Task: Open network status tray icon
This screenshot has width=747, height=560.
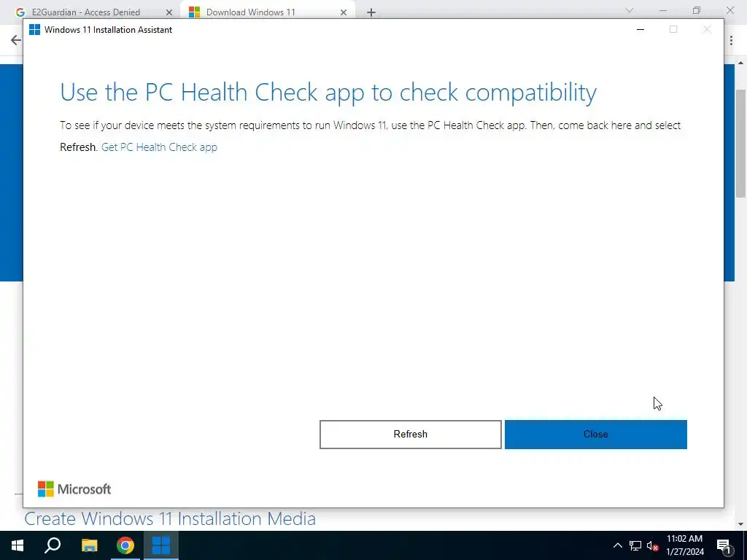Action: [635, 545]
